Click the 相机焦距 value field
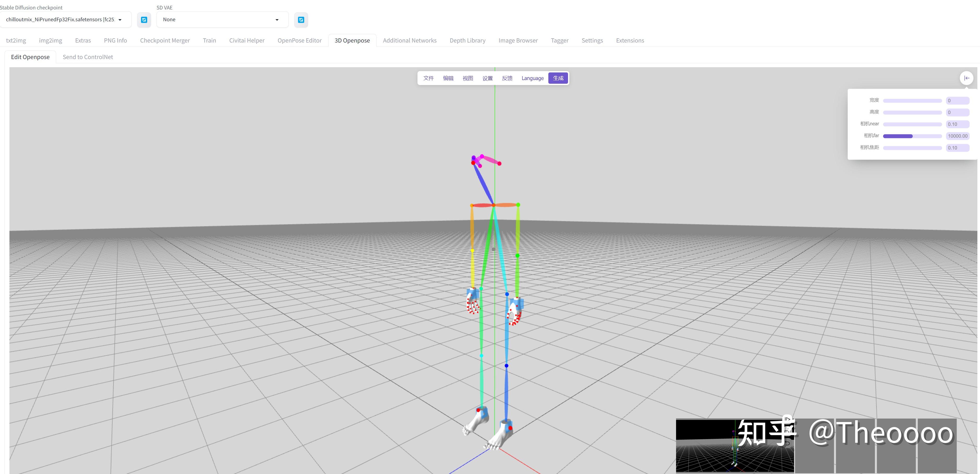 tap(957, 148)
